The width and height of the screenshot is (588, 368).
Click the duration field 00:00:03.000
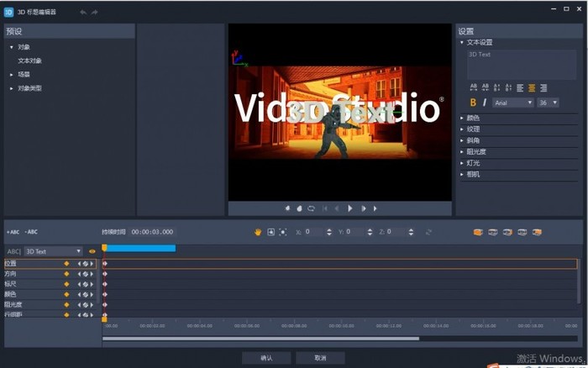[152, 232]
